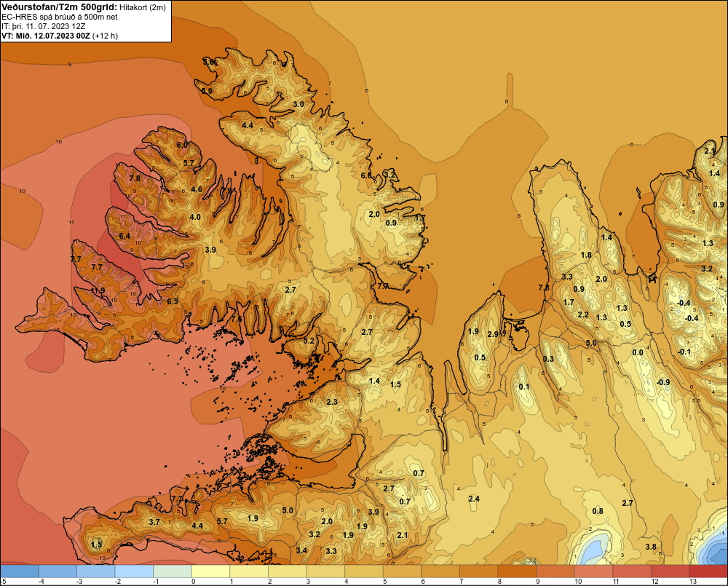Select the legend swatch between 1 and 2

click(x=249, y=571)
